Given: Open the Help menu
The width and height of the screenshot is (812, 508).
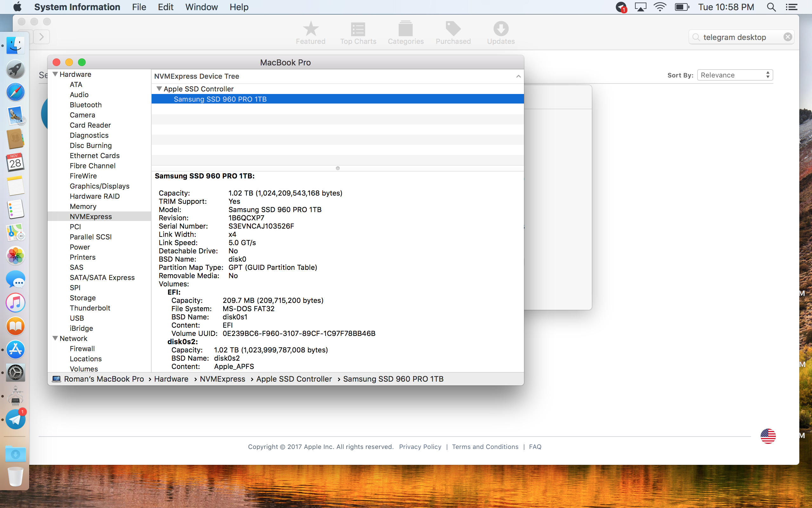Looking at the screenshot, I should coord(239,7).
